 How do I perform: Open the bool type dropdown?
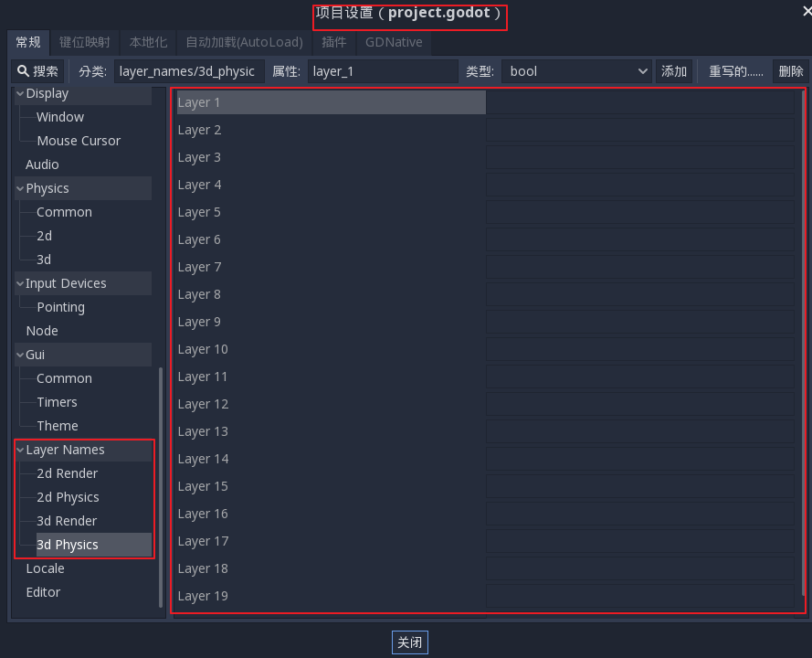[x=575, y=71]
